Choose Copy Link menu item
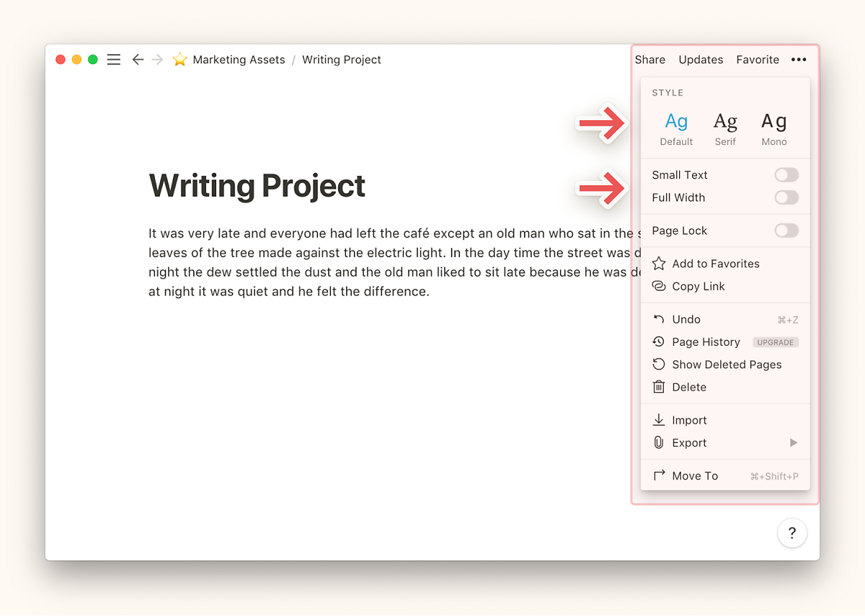865x616 pixels. click(x=725, y=286)
